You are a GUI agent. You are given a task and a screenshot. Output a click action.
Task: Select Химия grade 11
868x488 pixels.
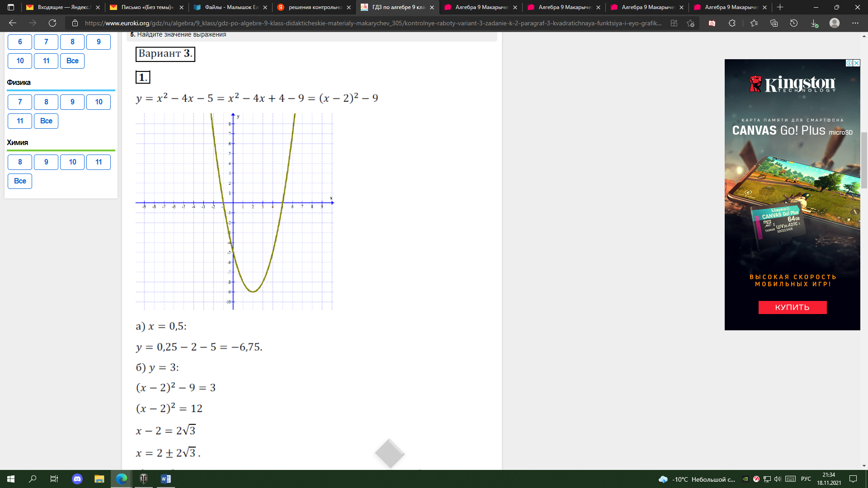[x=99, y=162]
